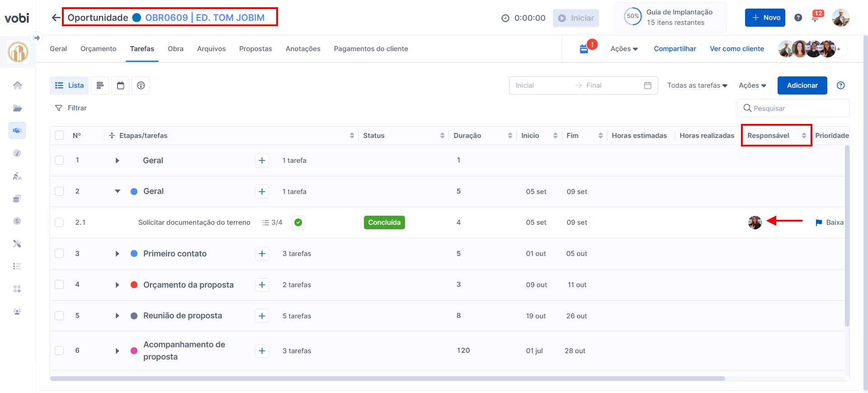Image resolution: width=868 pixels, height=393 pixels.
Task: Open the notifications bell icon
Action: click(x=815, y=18)
